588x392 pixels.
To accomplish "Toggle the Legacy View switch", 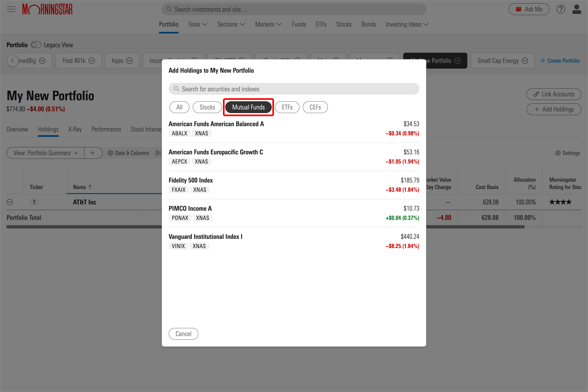I will coord(36,45).
